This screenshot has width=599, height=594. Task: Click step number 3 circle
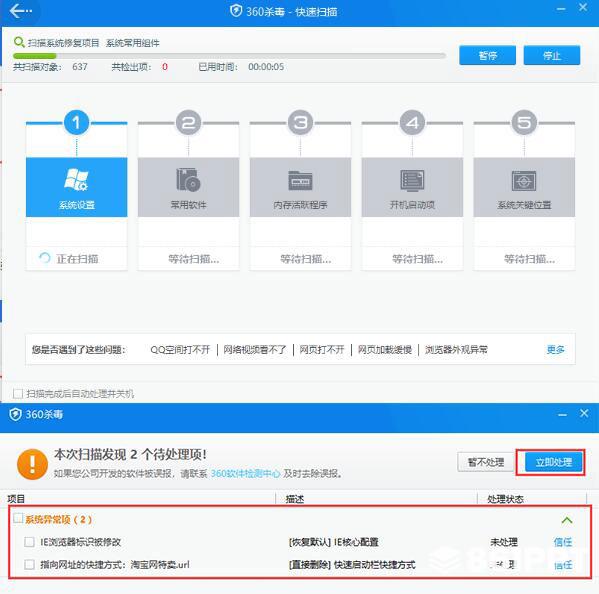click(300, 123)
